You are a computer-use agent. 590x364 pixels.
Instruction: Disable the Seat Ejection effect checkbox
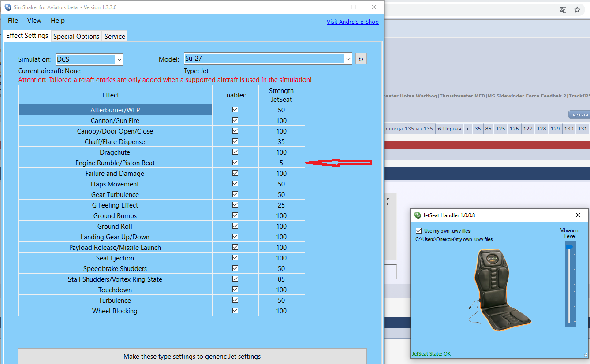click(235, 258)
